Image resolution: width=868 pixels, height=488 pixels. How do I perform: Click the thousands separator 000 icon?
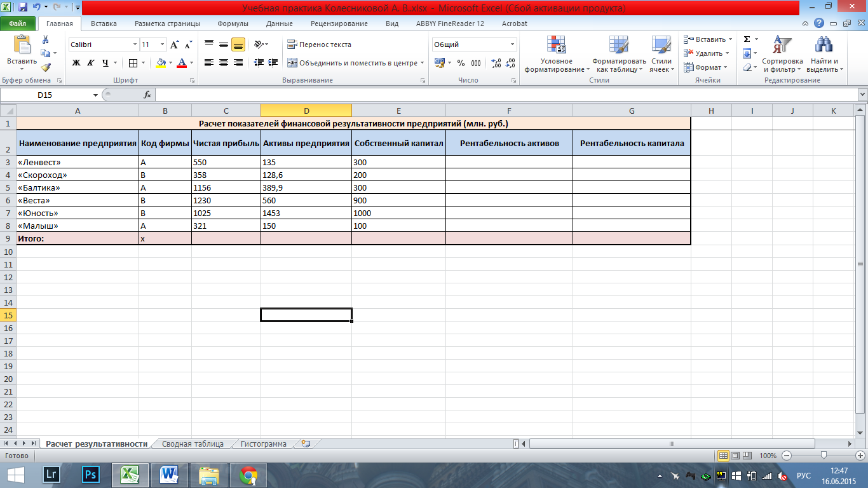point(475,63)
